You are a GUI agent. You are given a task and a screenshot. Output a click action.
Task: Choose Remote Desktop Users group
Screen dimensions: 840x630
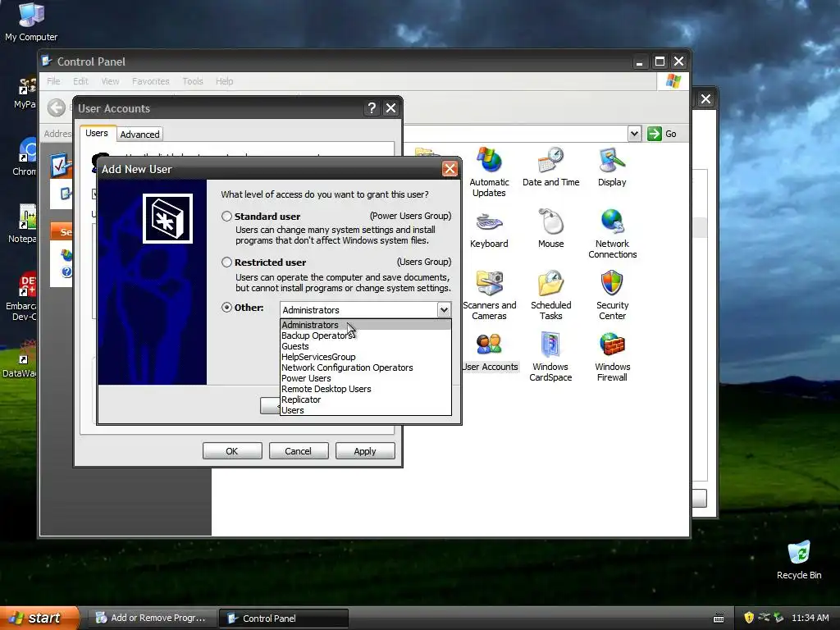[365, 389]
